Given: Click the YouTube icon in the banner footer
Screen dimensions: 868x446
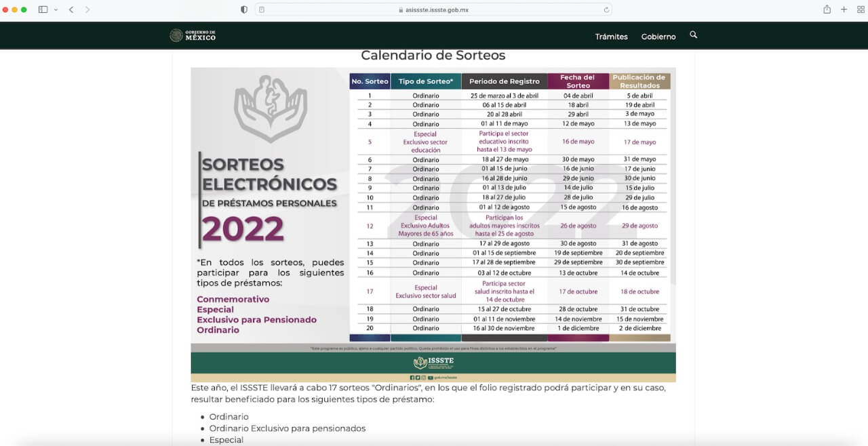Looking at the screenshot, I should [430, 377].
